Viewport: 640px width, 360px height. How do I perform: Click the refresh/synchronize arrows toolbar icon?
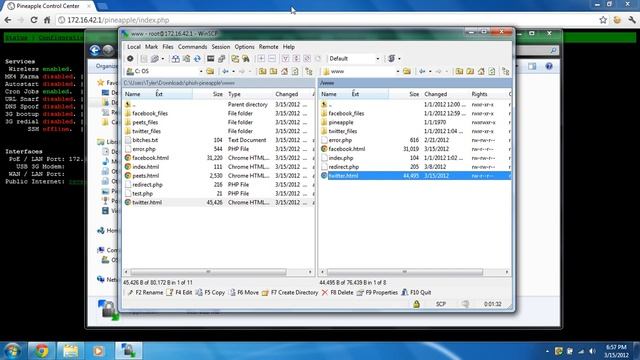coord(197,59)
